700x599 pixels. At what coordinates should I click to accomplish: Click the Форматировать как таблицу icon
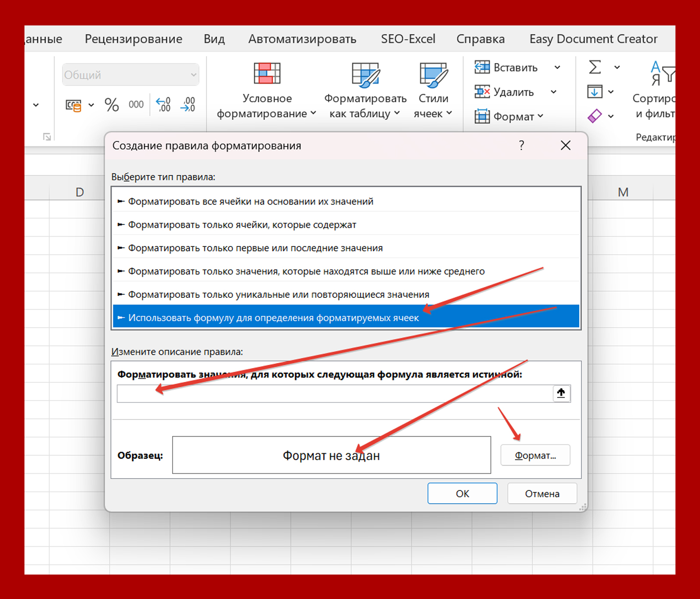click(x=365, y=75)
